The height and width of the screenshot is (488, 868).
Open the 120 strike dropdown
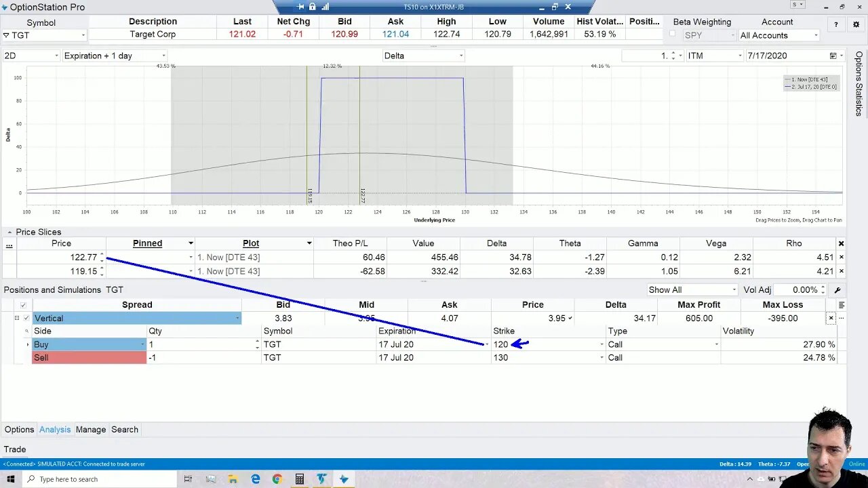point(601,344)
